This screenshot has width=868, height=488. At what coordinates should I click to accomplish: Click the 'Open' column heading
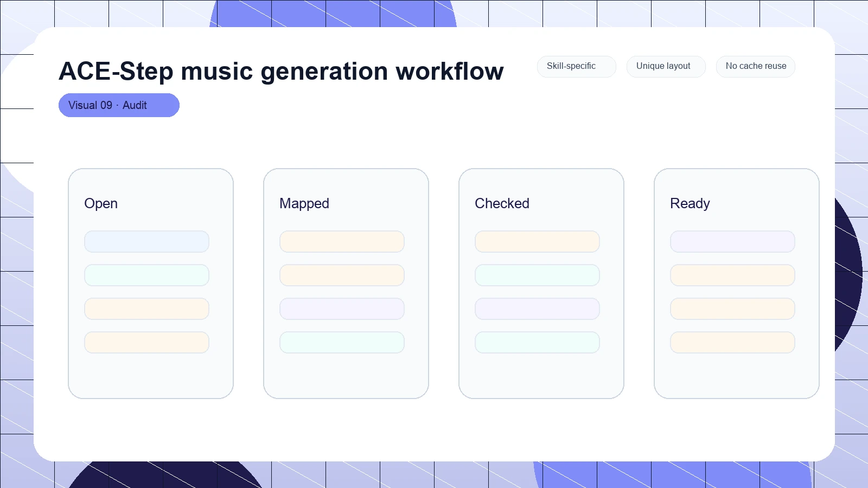[101, 203]
